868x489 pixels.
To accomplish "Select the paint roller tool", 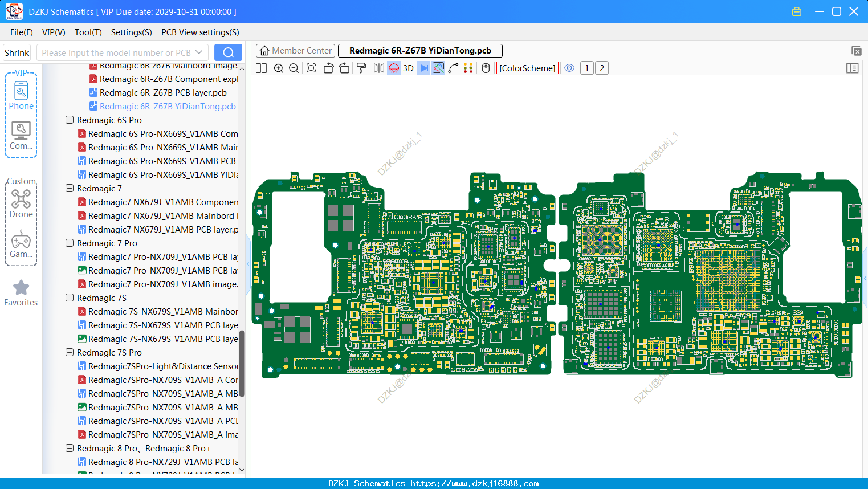I will click(x=361, y=68).
